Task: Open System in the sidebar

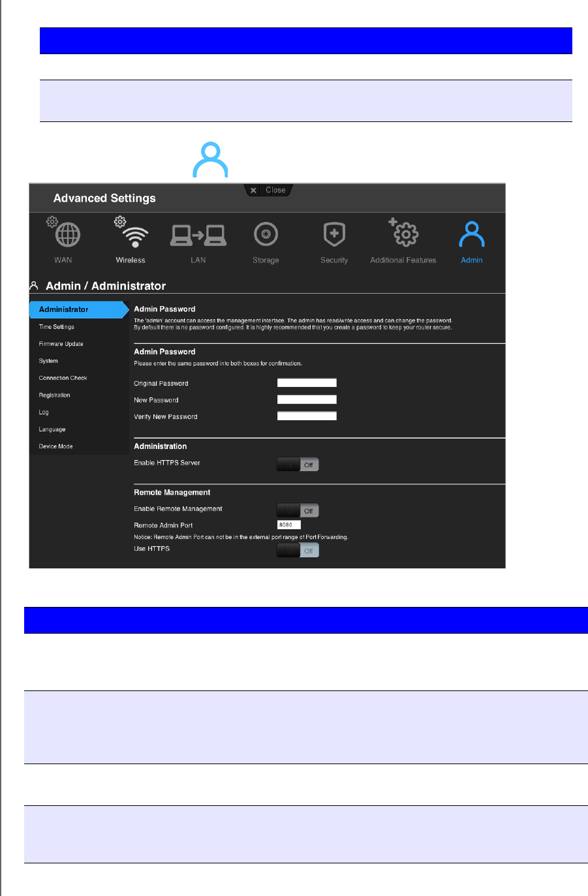Action: [x=48, y=361]
